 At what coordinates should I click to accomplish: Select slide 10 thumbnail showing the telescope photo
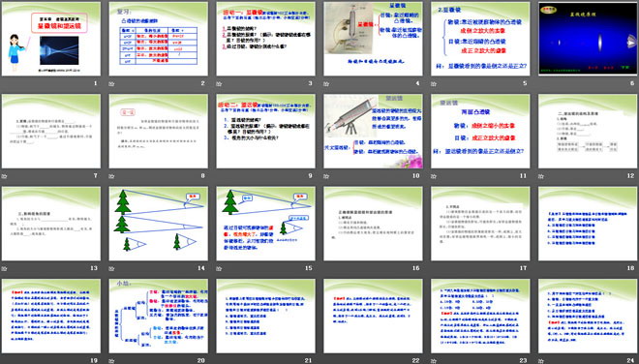pos(373,132)
